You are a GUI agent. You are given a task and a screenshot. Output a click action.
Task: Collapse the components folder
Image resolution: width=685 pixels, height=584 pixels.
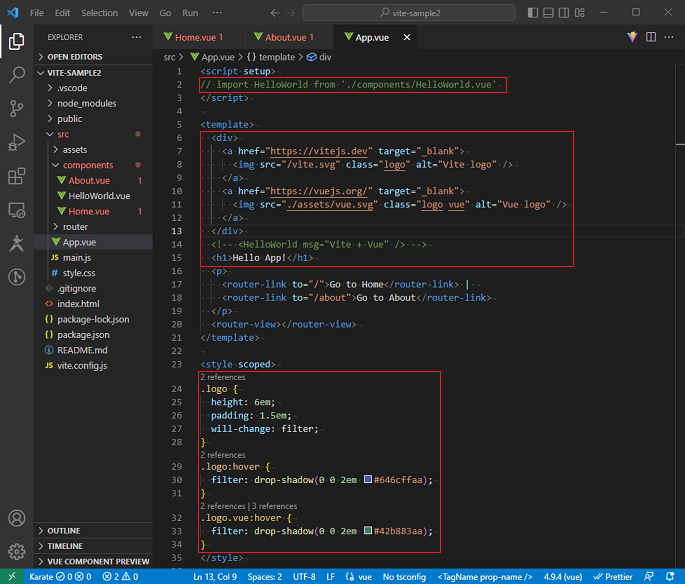point(93,165)
